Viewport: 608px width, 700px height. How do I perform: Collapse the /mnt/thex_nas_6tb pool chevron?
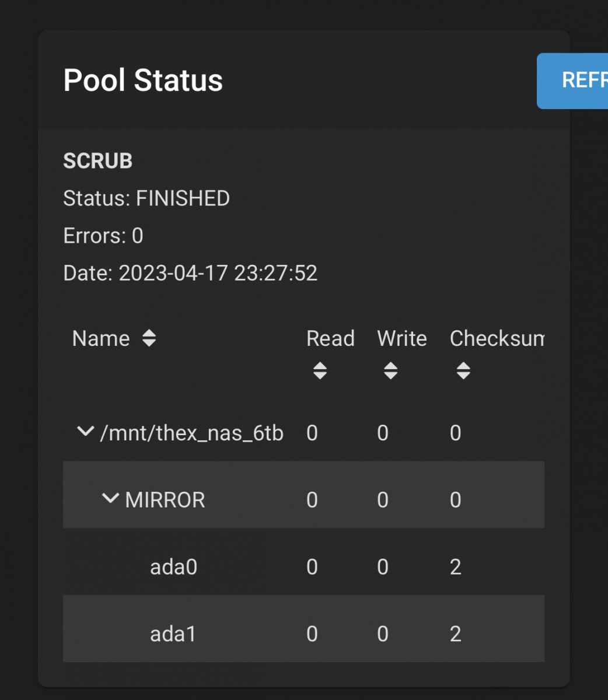coord(86,432)
